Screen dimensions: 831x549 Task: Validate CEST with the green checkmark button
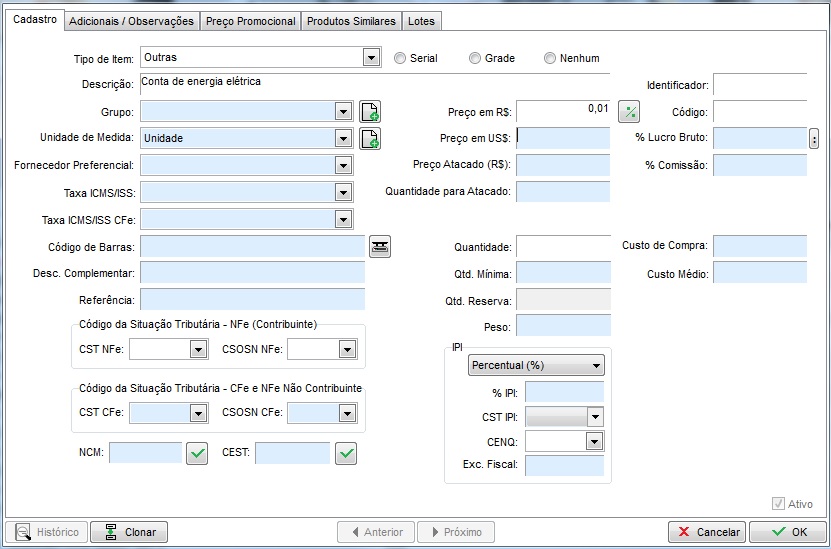346,454
